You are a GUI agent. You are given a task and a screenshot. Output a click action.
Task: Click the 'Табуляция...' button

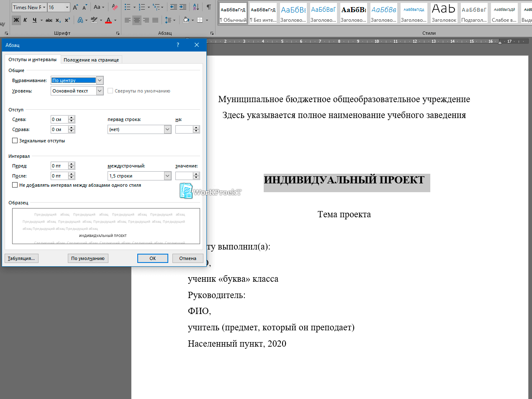coord(21,258)
